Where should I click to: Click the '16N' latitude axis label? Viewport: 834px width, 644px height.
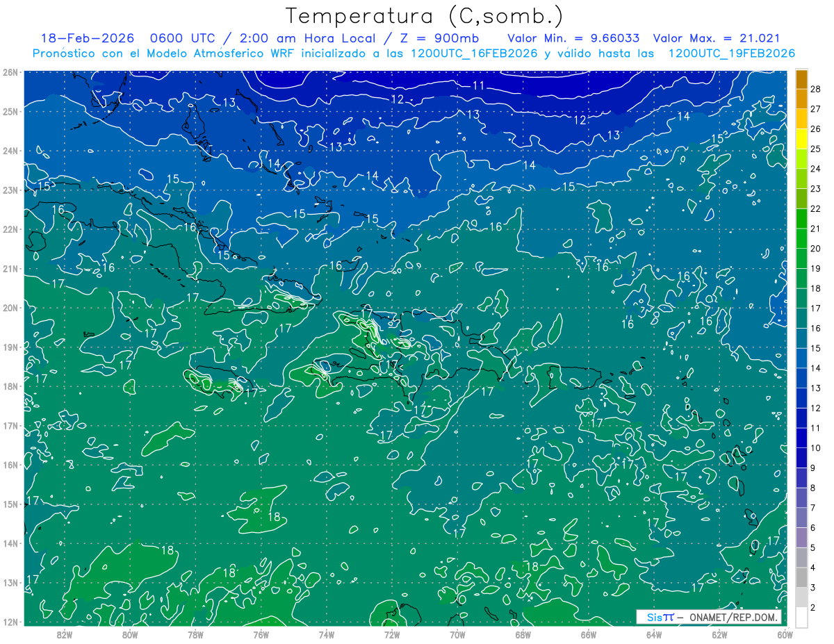[x=10, y=465]
